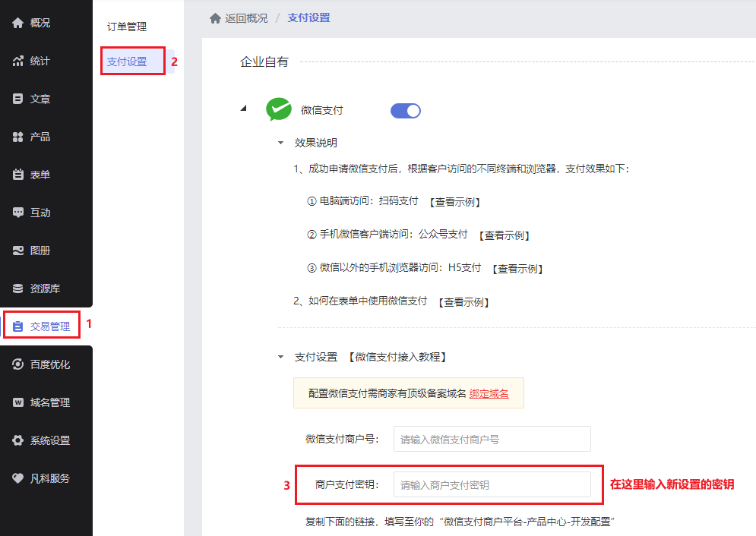
Task: View example for 表单中使用微信支付
Action: click(463, 302)
